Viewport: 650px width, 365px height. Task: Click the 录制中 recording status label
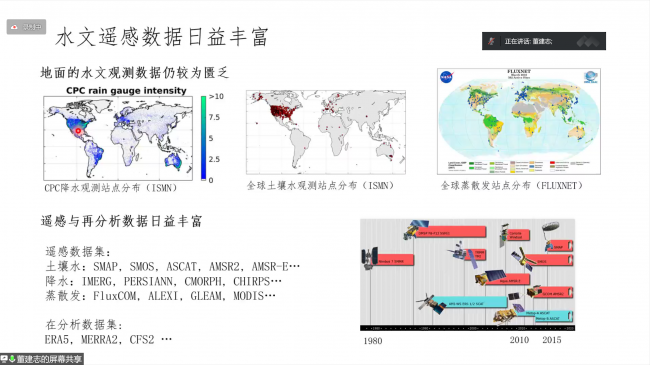click(32, 27)
